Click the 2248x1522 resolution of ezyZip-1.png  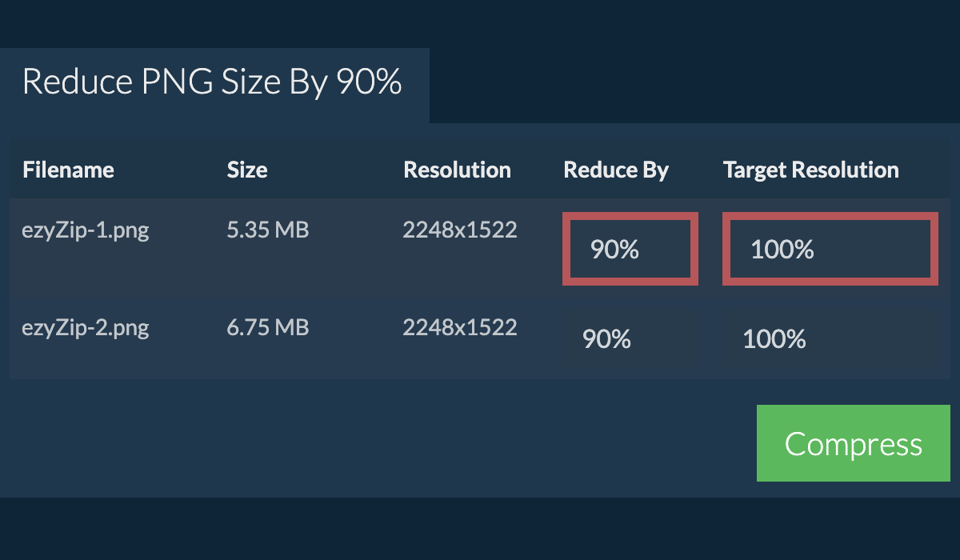tap(460, 230)
